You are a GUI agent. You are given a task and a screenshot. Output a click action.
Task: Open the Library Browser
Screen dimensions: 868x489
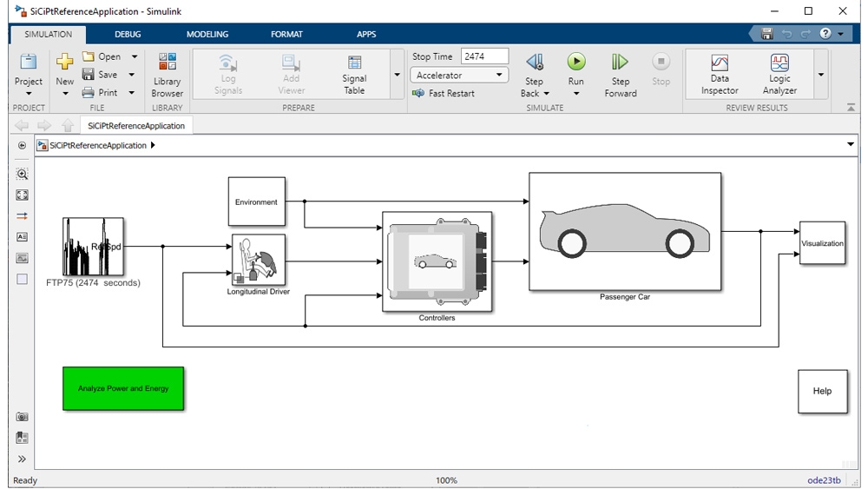tap(167, 73)
